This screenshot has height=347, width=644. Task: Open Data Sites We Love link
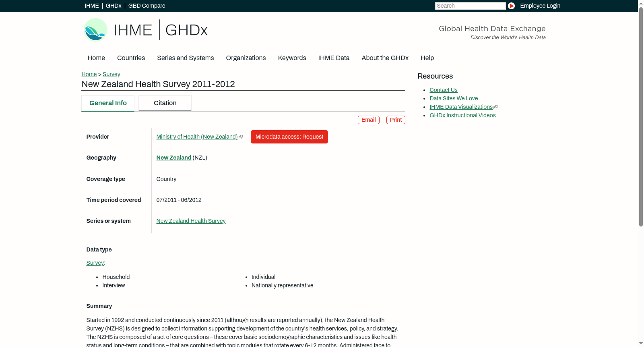(454, 99)
